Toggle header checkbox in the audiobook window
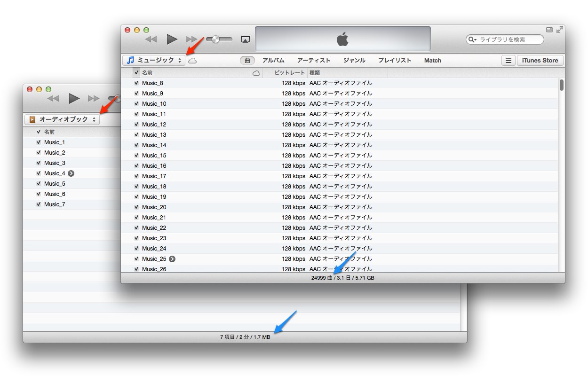Screen dimensions: 588x376 [x=39, y=132]
